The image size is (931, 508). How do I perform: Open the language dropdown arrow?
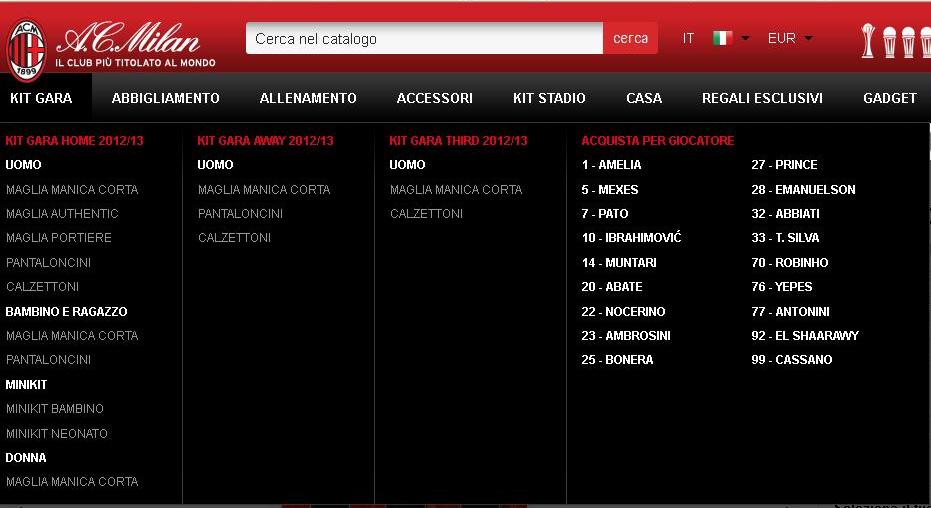tap(746, 39)
